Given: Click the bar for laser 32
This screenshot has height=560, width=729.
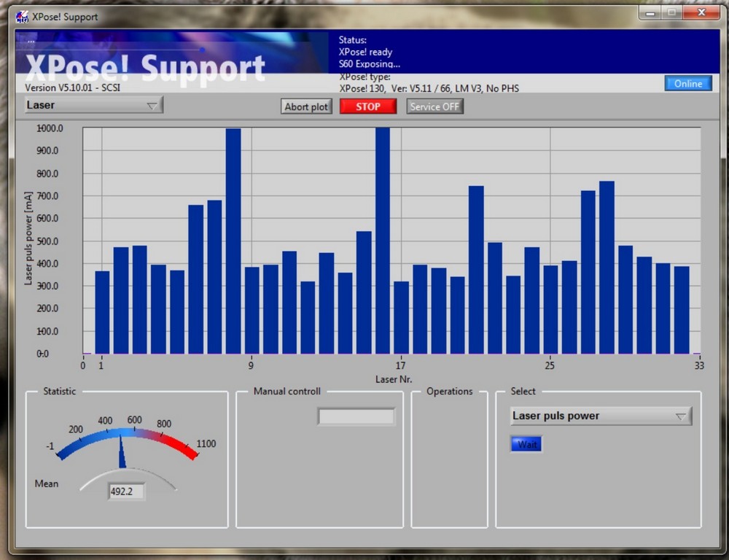Looking at the screenshot, I should click(x=682, y=310).
